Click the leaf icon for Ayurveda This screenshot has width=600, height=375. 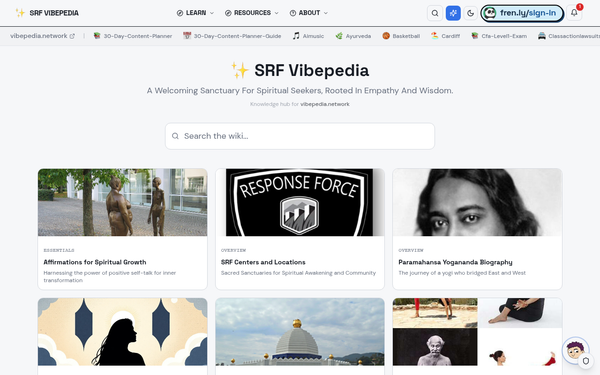click(339, 36)
